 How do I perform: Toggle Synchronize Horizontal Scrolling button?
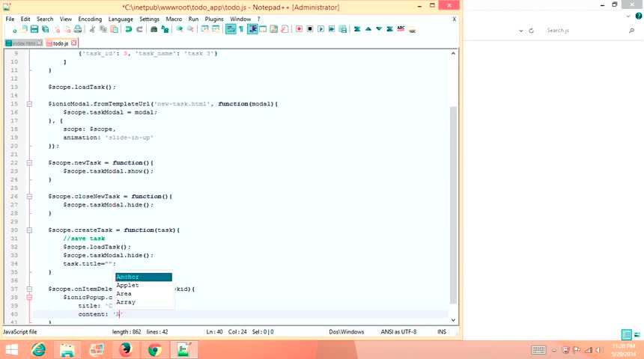(x=215, y=29)
